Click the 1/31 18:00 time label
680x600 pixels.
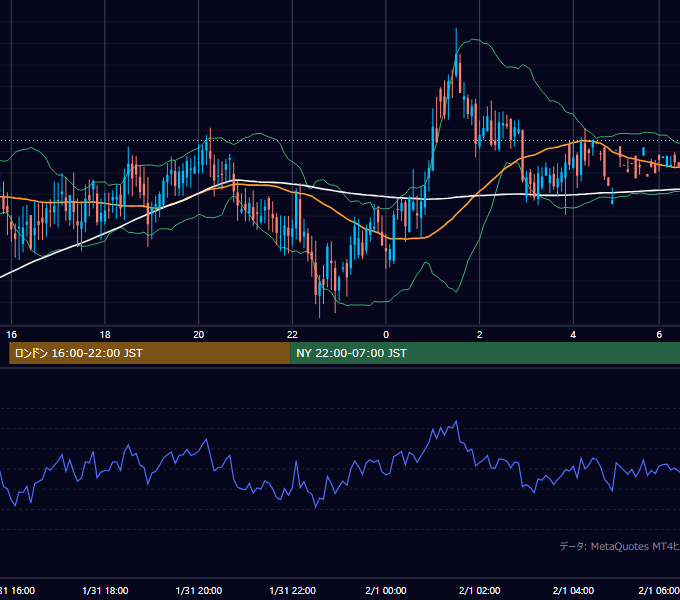(x=105, y=590)
